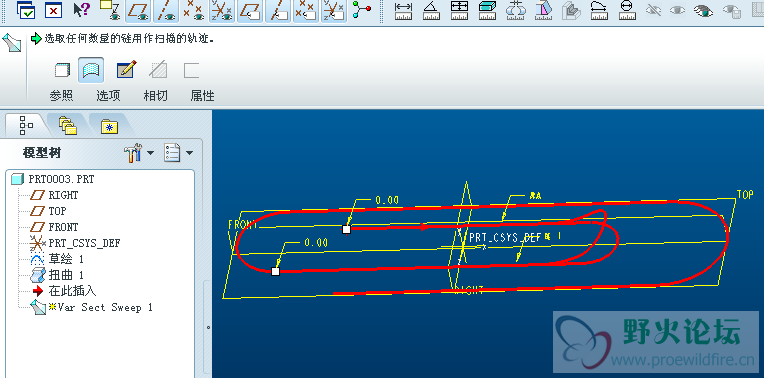Click the lower trajectory white square handle
Image resolution: width=764 pixels, height=378 pixels.
click(x=275, y=271)
